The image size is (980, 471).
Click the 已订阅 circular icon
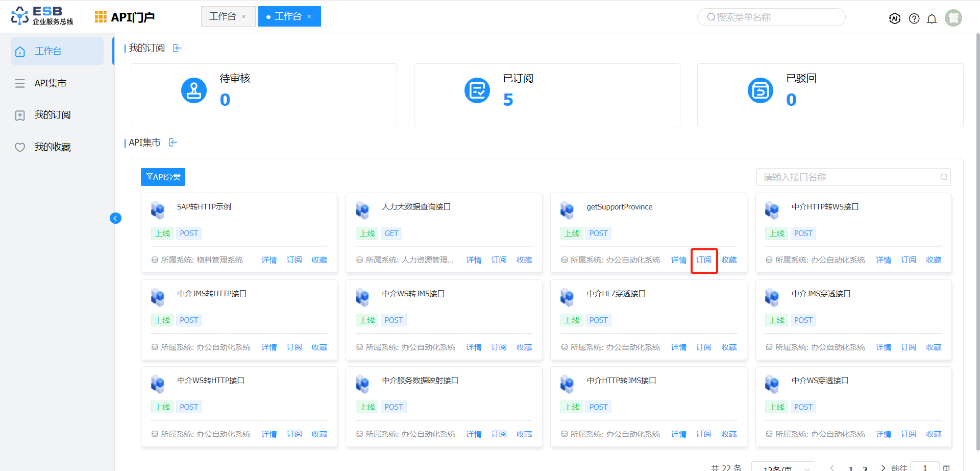click(x=477, y=90)
